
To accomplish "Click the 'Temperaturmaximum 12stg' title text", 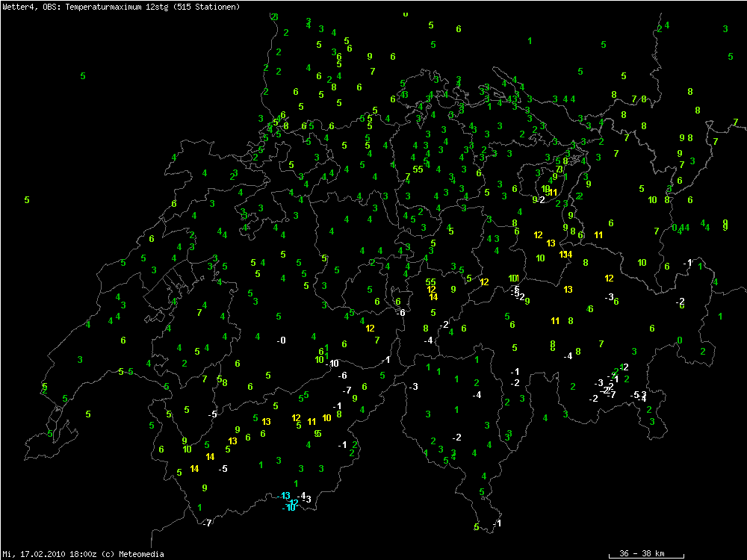I will pos(116,7).
